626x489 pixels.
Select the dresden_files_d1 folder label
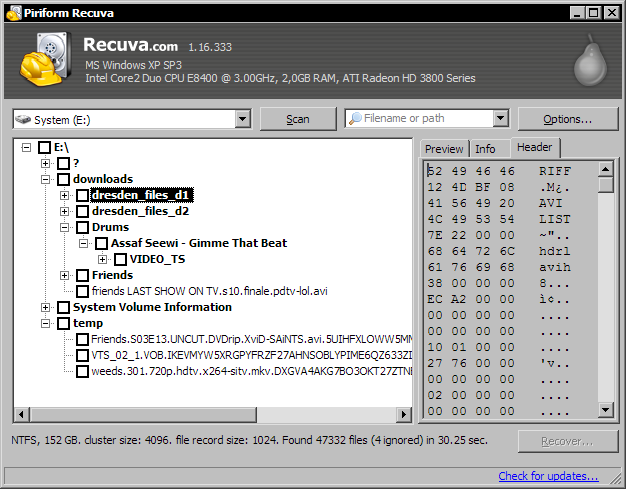coord(141,195)
